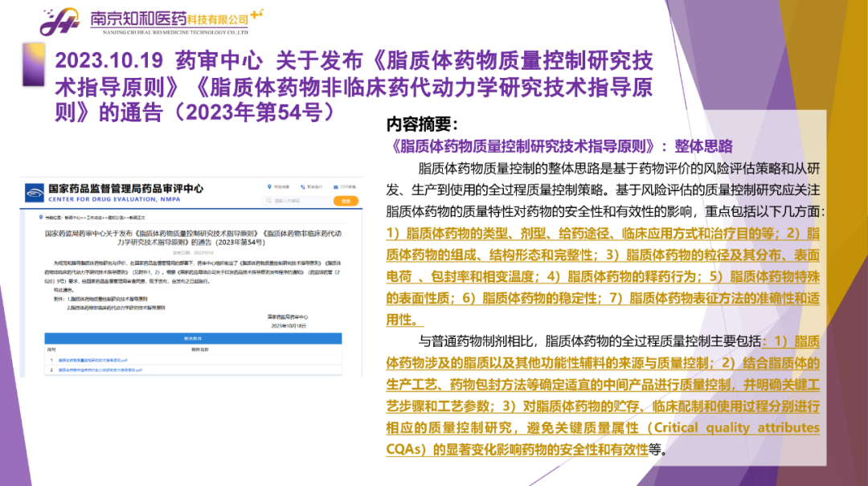Click the CDE mailbox envelope icon
The width and height of the screenshot is (868, 486).
(x=335, y=186)
